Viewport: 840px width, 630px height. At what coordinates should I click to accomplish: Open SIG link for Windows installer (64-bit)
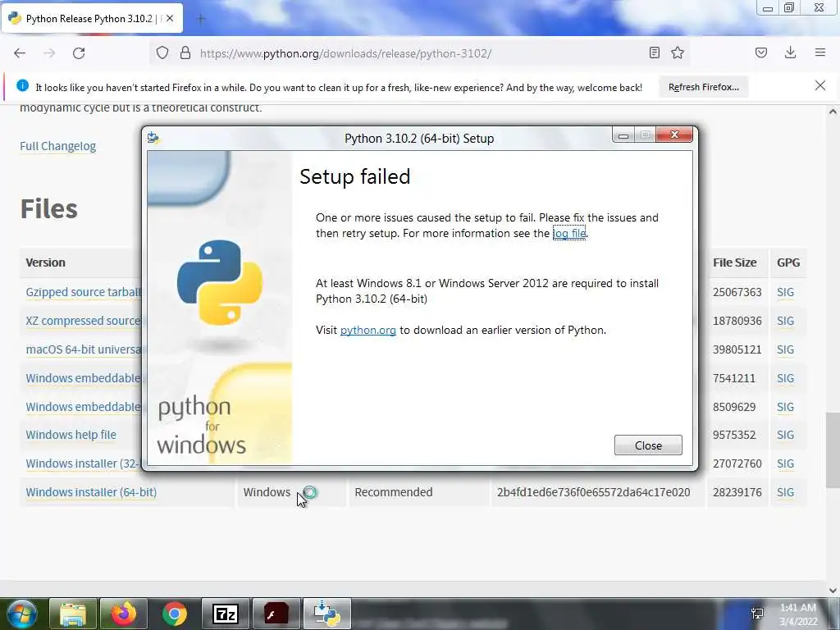point(785,492)
